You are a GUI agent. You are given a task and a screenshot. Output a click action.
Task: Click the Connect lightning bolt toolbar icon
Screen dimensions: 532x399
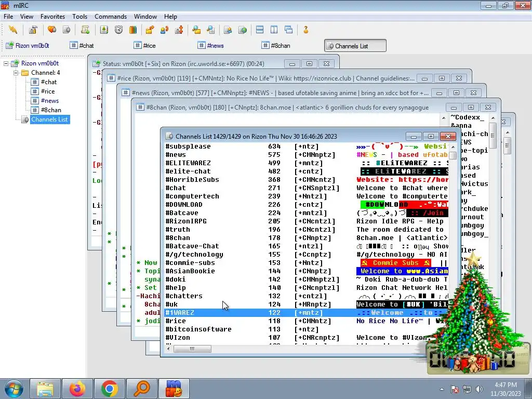click(13, 30)
